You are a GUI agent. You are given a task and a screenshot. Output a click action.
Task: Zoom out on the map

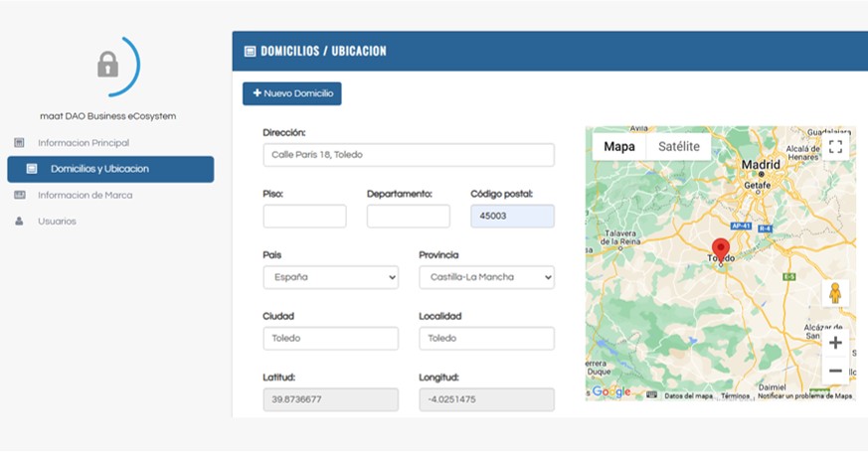click(835, 371)
